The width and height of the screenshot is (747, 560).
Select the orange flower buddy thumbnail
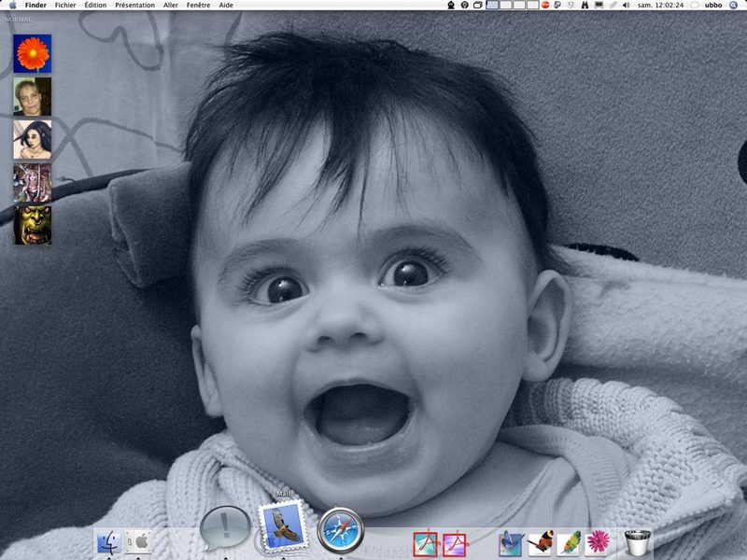click(33, 53)
